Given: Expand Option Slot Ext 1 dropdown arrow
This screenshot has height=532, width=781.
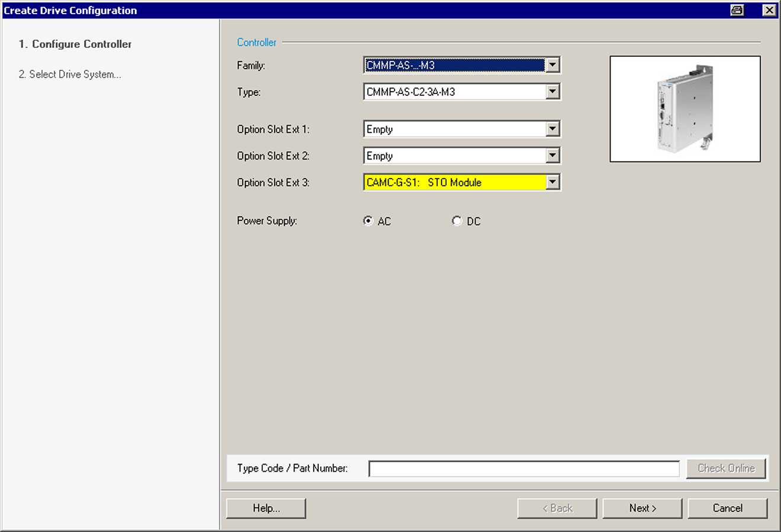Looking at the screenshot, I should 552,129.
